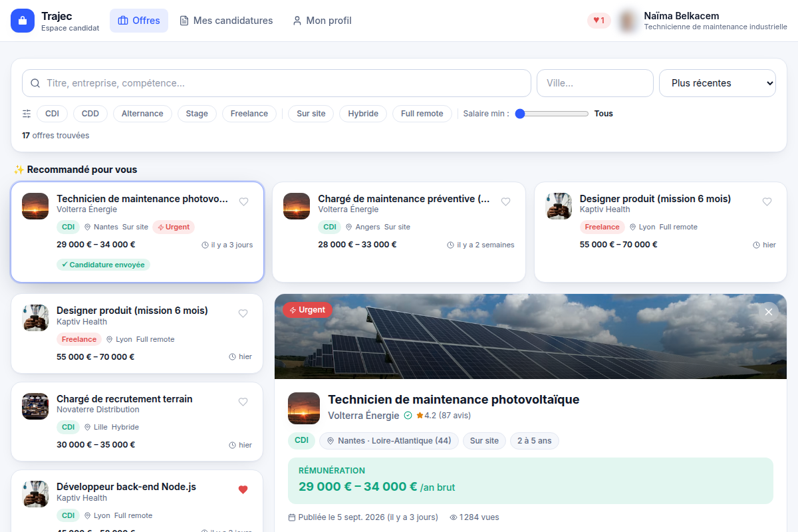Click the Sur site tag in detail panel

[x=484, y=441]
